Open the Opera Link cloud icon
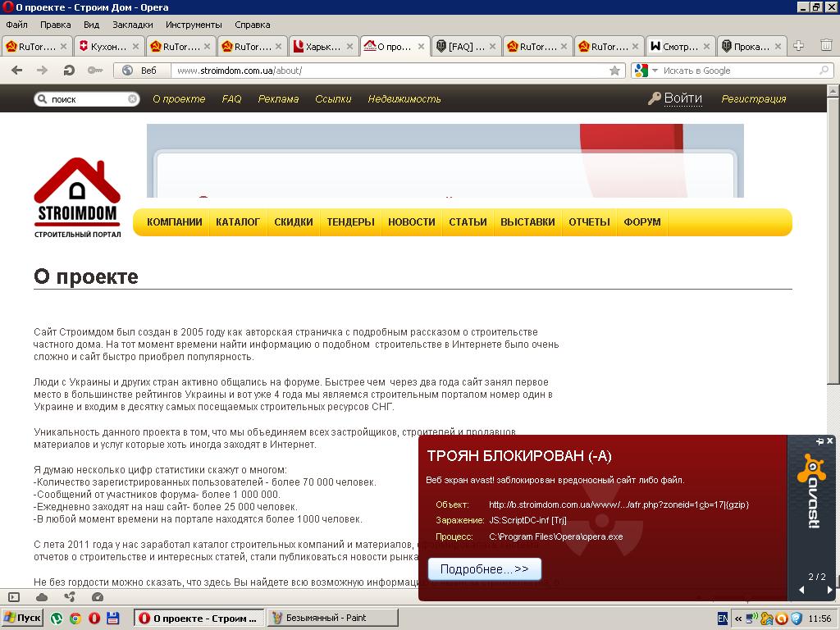This screenshot has height=630, width=840. [x=42, y=597]
